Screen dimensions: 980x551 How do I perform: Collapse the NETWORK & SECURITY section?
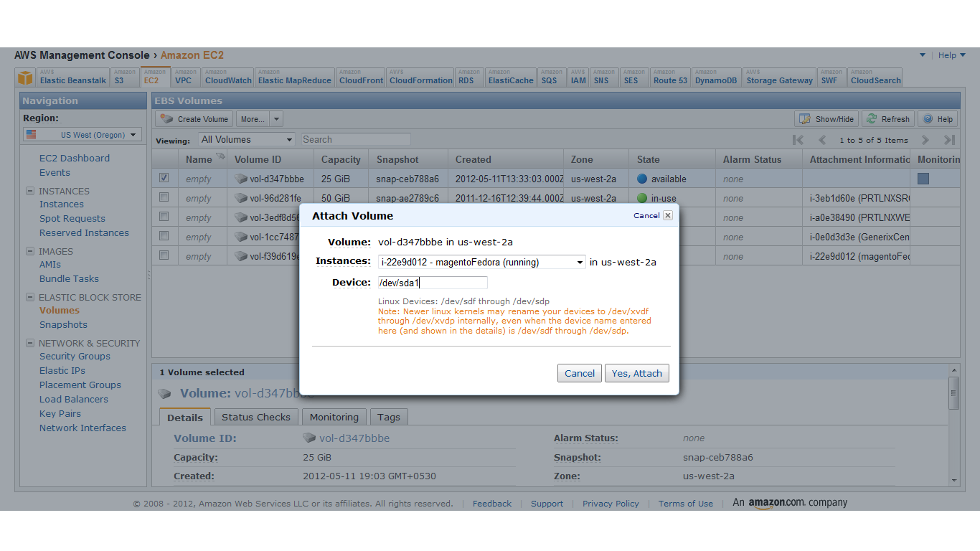(x=30, y=343)
